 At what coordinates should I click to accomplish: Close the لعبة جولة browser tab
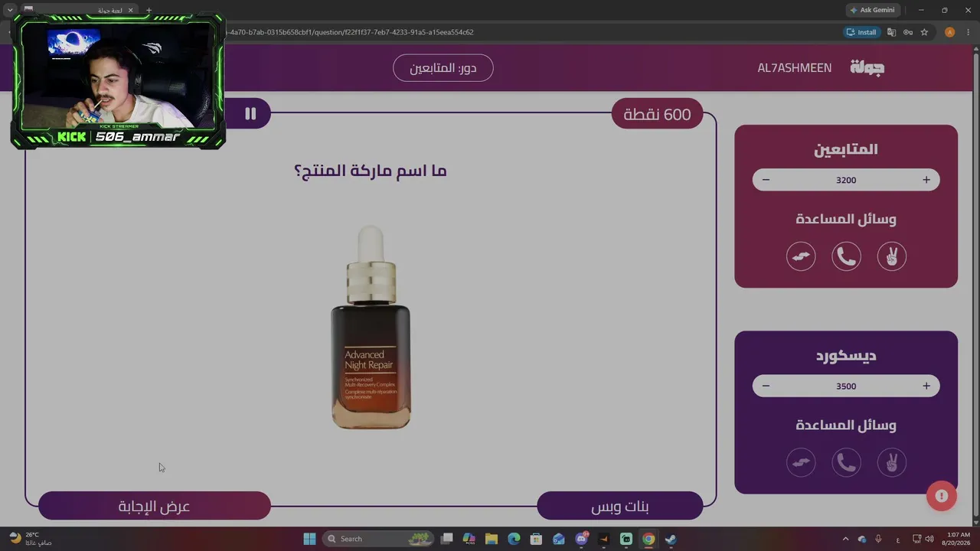131,11
